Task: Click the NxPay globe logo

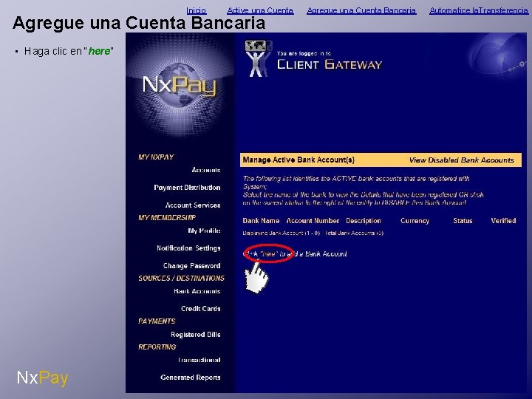Action: [180, 86]
